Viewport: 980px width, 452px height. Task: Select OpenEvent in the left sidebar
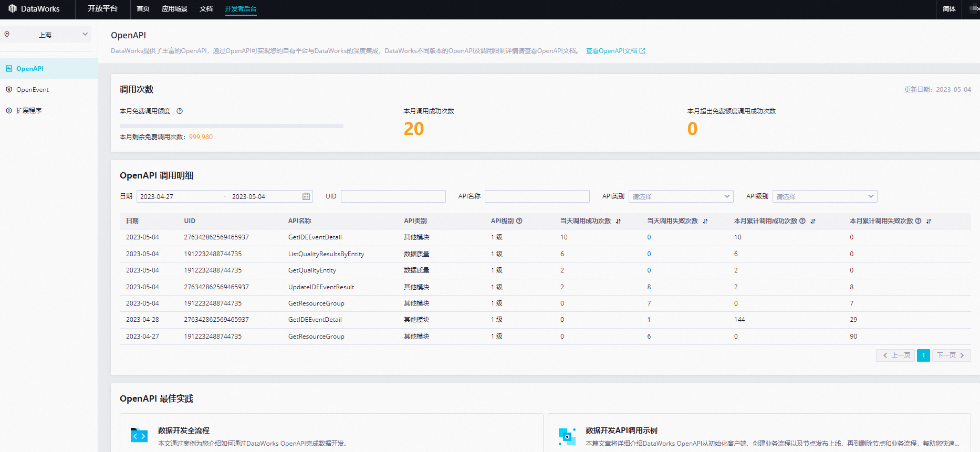tap(49, 89)
